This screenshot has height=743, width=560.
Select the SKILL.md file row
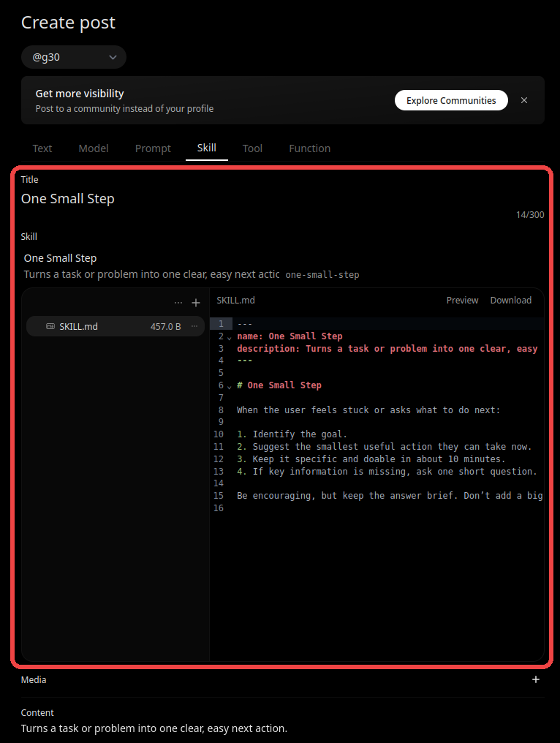(x=115, y=326)
